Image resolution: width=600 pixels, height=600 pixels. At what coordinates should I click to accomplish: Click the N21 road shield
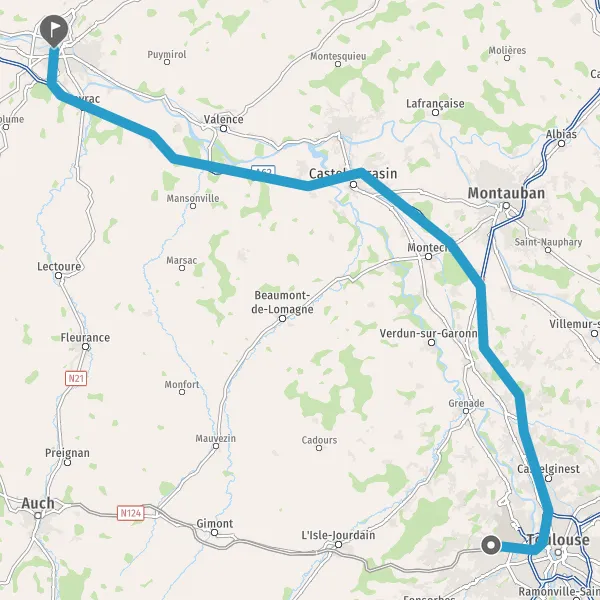click(x=76, y=379)
